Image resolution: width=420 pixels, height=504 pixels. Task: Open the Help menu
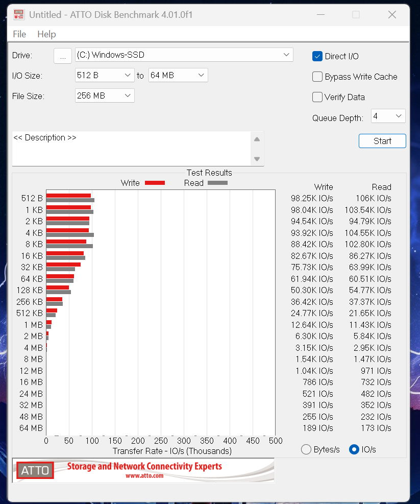tap(46, 34)
